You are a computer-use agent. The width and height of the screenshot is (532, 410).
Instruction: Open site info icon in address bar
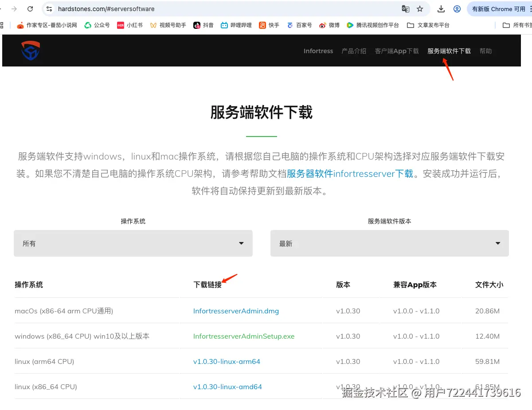point(49,9)
